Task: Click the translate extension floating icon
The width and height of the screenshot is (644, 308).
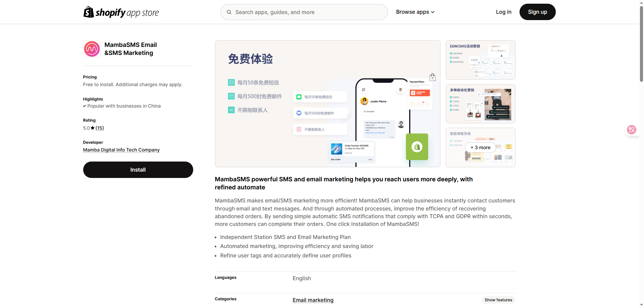Action: click(x=632, y=130)
